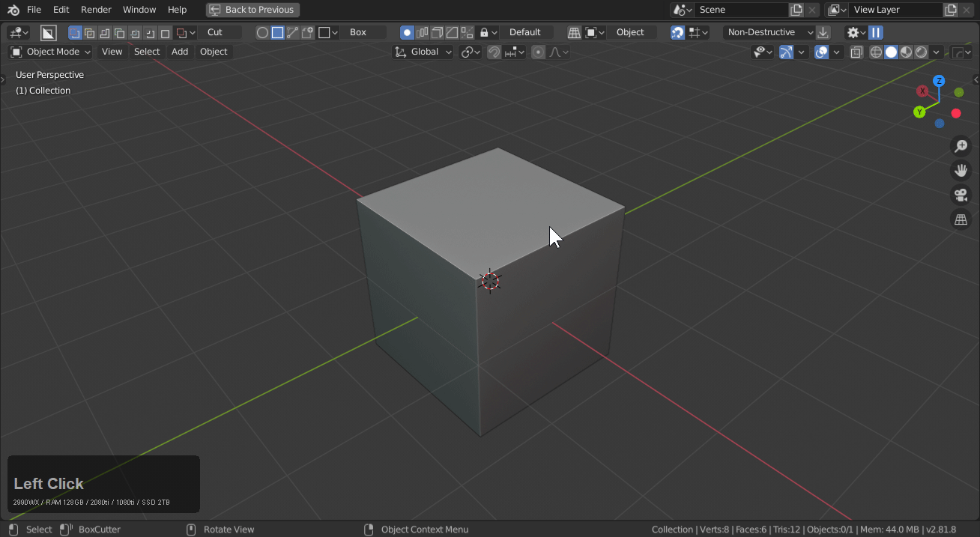
Task: Expand the Global transform orientation dropdown
Action: [424, 52]
